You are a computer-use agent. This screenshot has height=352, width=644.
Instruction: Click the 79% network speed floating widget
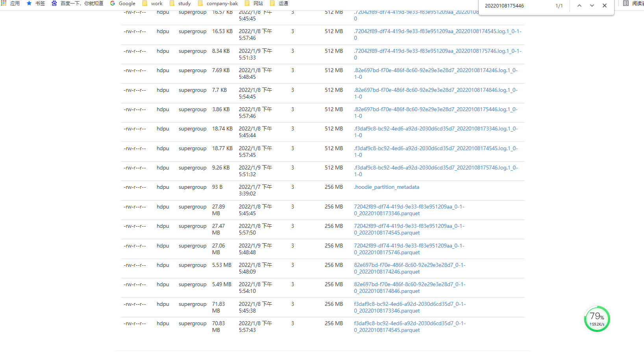(597, 319)
